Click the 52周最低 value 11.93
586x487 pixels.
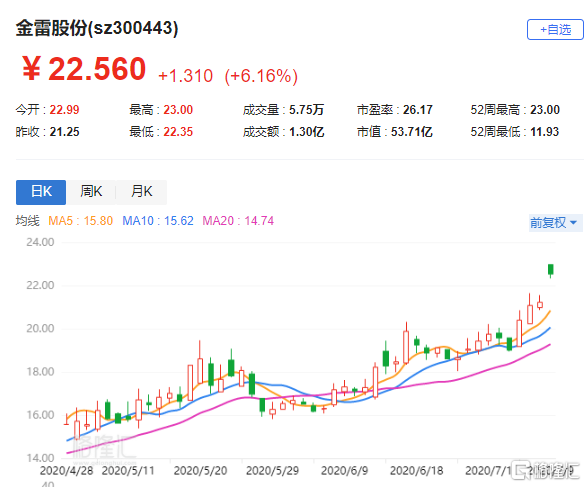pyautogui.click(x=545, y=132)
